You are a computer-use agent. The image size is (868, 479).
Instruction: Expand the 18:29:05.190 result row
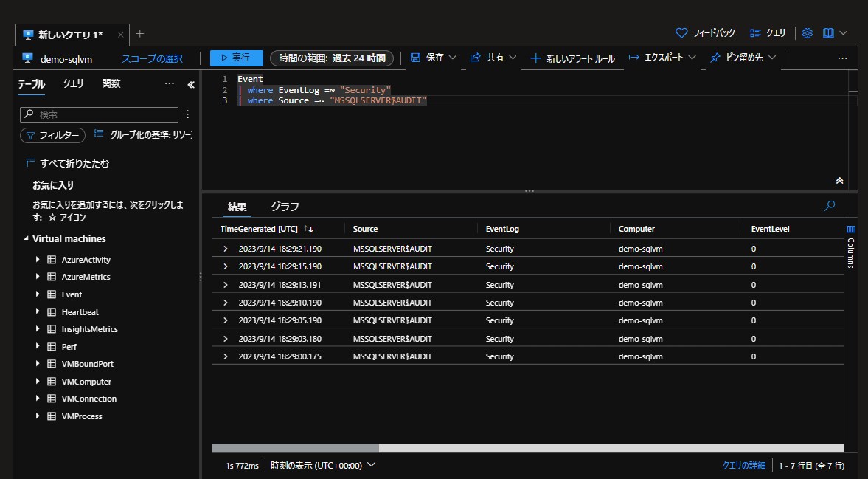coord(226,320)
